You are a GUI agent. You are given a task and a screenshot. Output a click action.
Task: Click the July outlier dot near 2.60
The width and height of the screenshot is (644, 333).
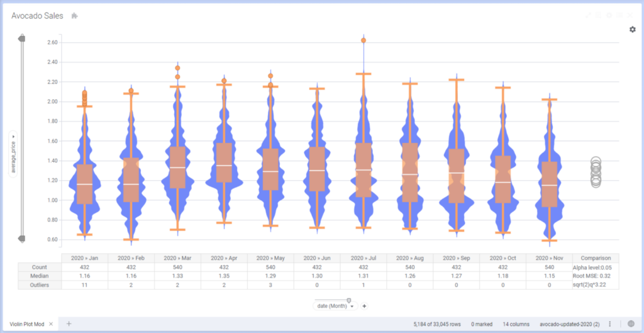pos(364,40)
